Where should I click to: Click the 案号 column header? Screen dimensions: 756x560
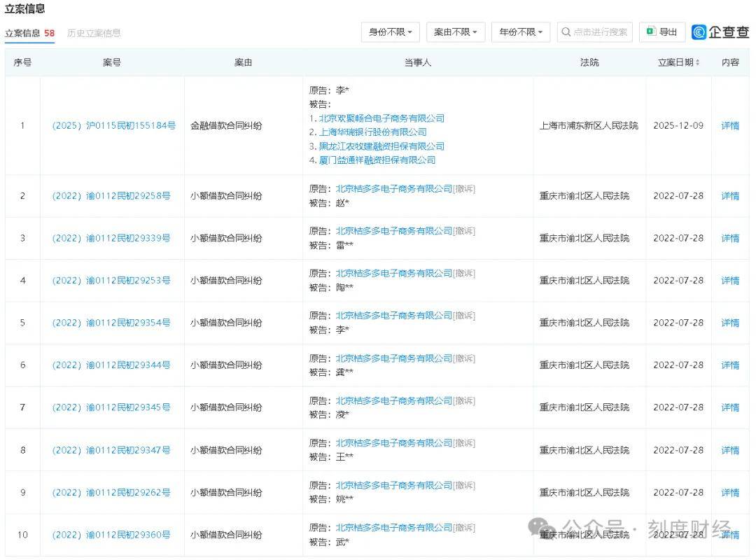(x=112, y=62)
